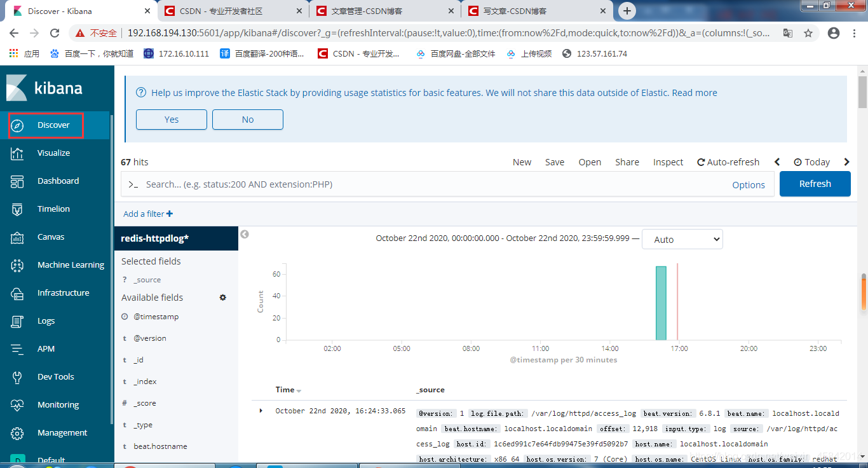Click Share in the Discover menu
This screenshot has width=868, height=468.
[627, 162]
